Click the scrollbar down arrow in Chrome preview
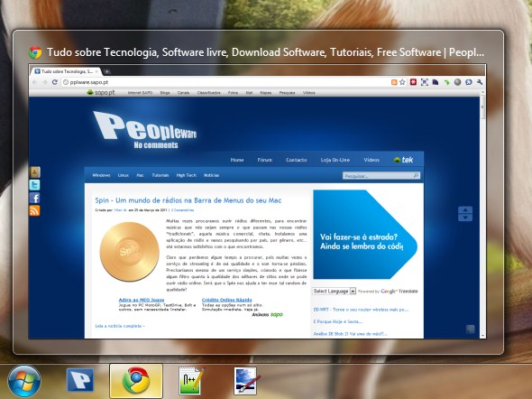 click(482, 335)
